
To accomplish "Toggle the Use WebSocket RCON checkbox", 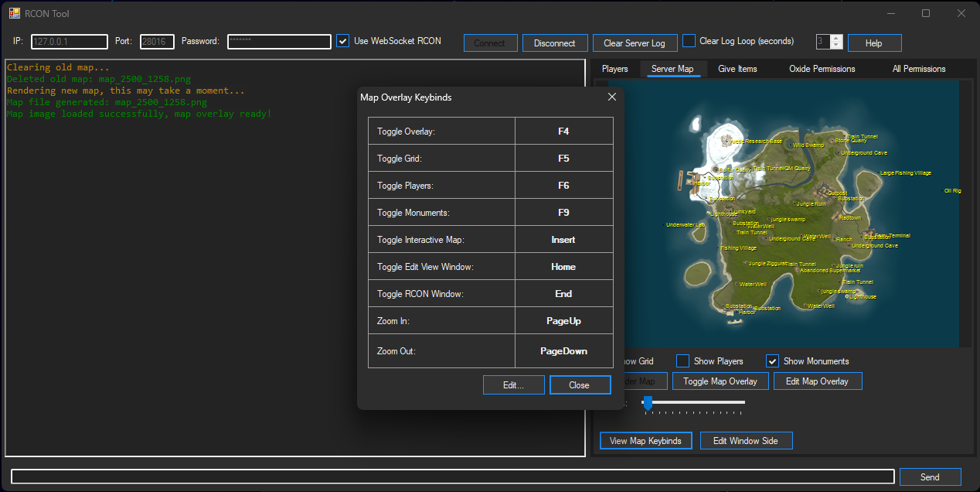I will pos(343,41).
